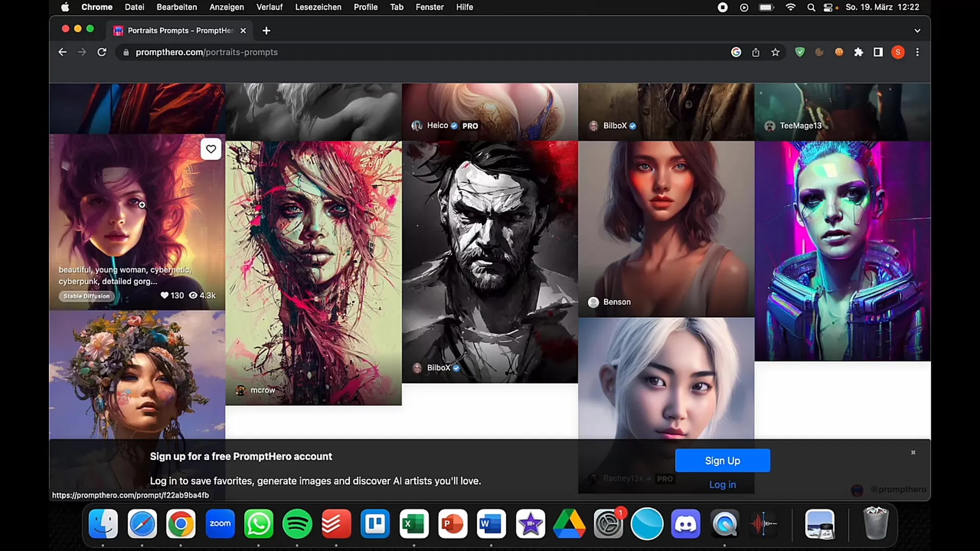Open Safari from the dock
The height and width of the screenshot is (551, 980).
tap(142, 524)
